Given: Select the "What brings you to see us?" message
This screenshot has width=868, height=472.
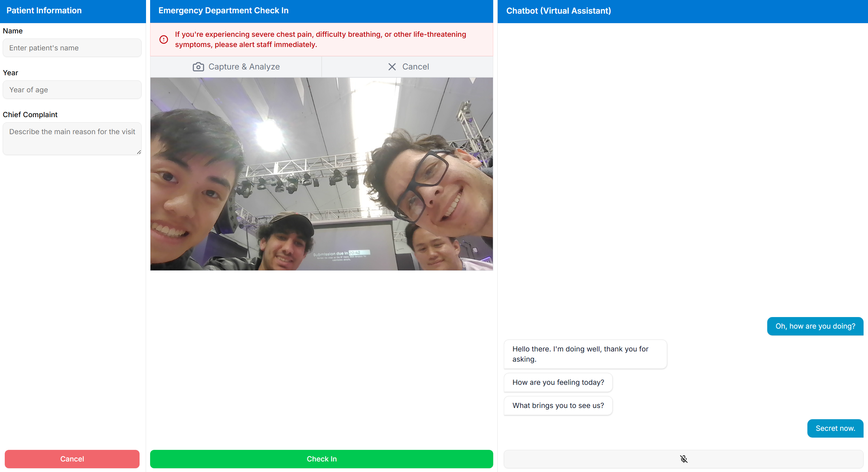Looking at the screenshot, I should coord(558,406).
